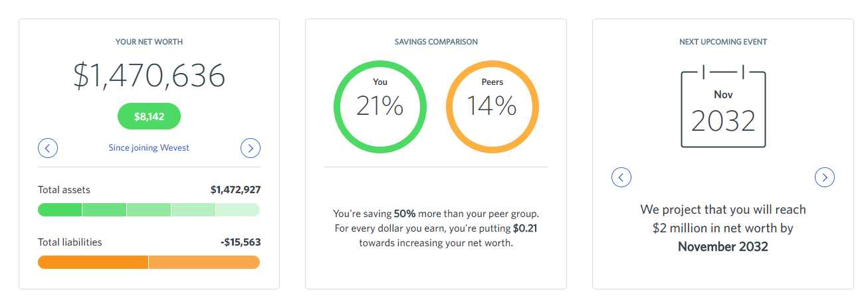Select the middle assets bar segment
Image resolution: width=868 pixels, height=308 pixels.
click(149, 210)
